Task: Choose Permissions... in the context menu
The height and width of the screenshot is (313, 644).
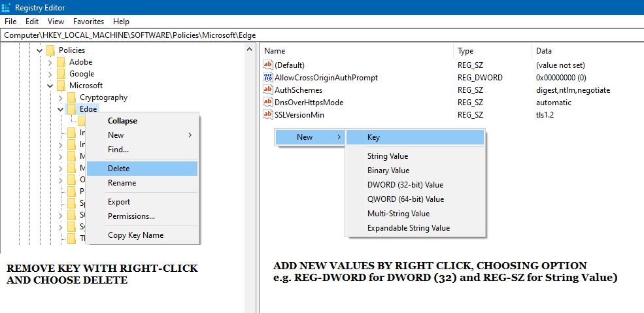Action: tap(142, 216)
